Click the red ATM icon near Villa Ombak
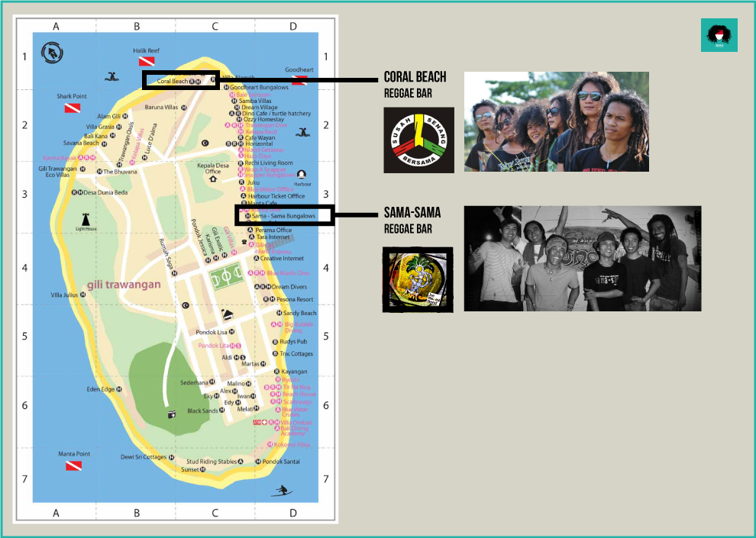Screen dimensions: 756x538 tap(257, 423)
